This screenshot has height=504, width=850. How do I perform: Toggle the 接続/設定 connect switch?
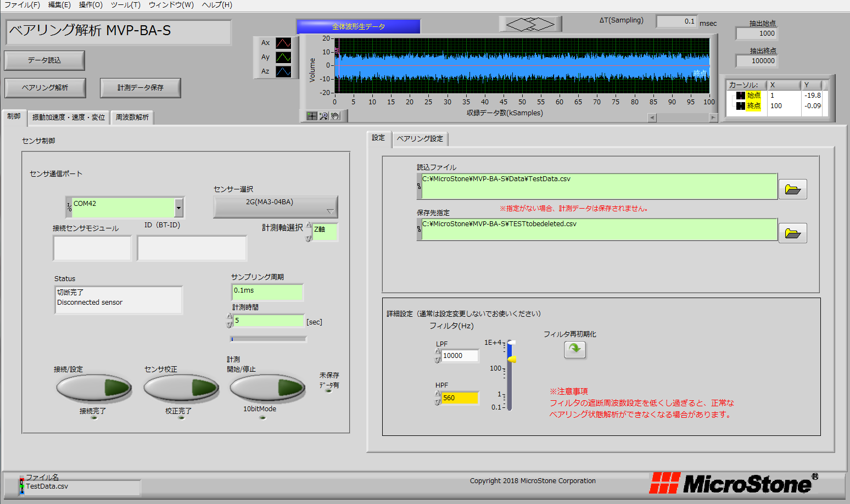(x=93, y=388)
